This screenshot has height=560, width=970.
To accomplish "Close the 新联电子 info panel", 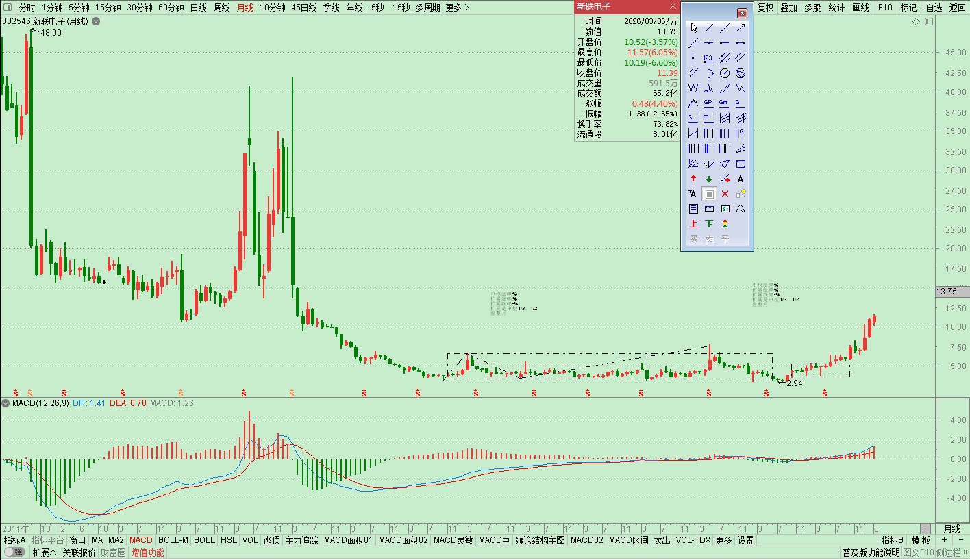I will pyautogui.click(x=673, y=6).
